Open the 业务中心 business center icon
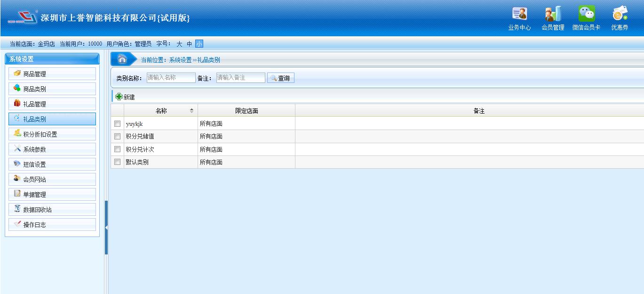The height and width of the screenshot is (294, 644). click(519, 14)
